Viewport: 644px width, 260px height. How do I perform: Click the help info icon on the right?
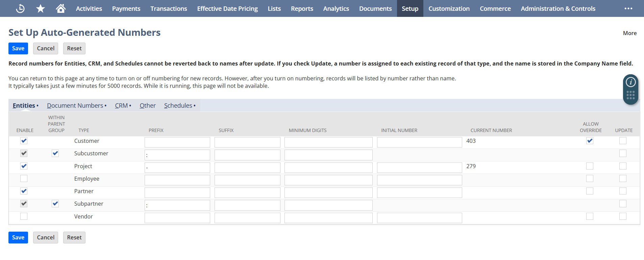(x=630, y=82)
